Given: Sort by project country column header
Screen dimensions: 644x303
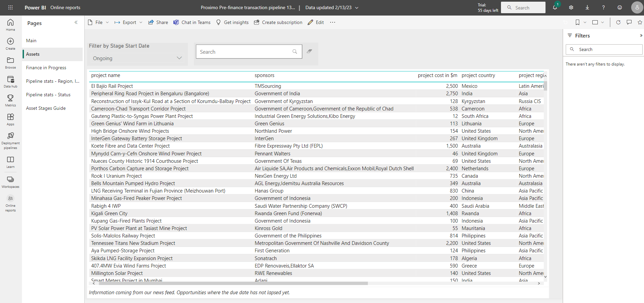Looking at the screenshot, I should tap(478, 75).
